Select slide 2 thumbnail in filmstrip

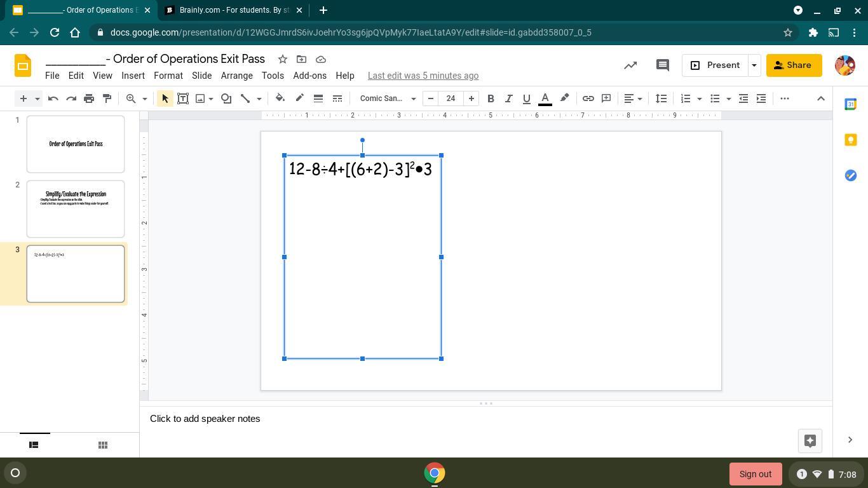(76, 209)
